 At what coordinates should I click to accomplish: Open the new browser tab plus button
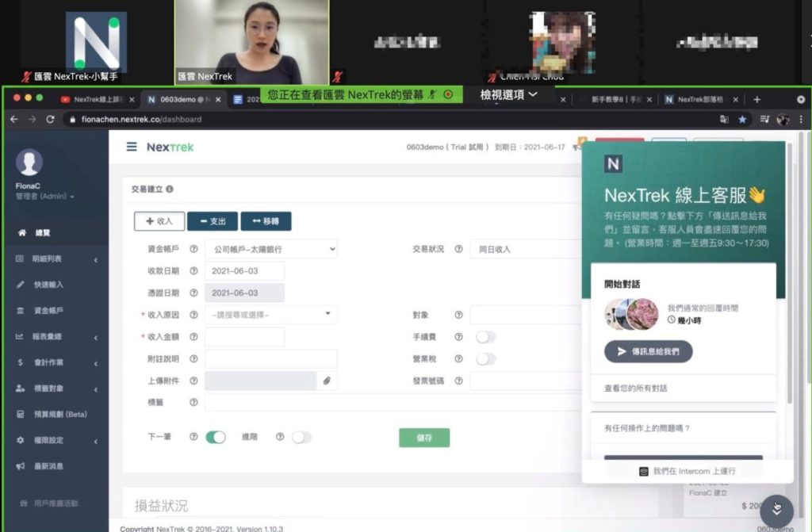coord(757,99)
